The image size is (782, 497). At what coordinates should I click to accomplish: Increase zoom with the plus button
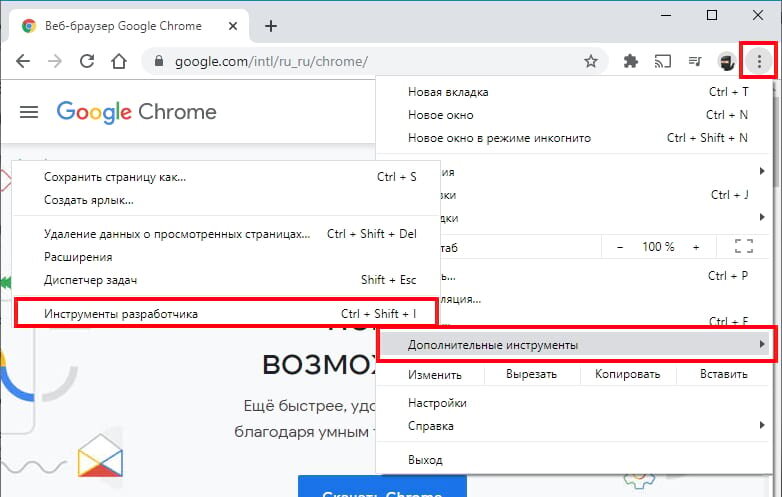click(x=696, y=247)
